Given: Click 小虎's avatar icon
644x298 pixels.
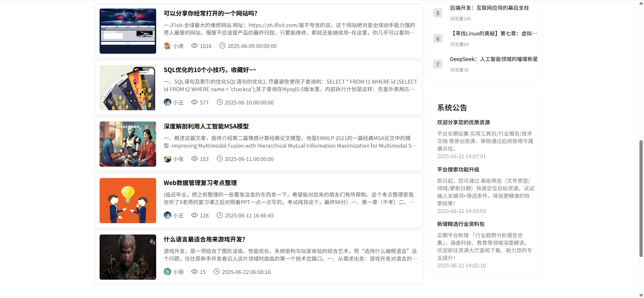Looking at the screenshot, I should tap(167, 46).
